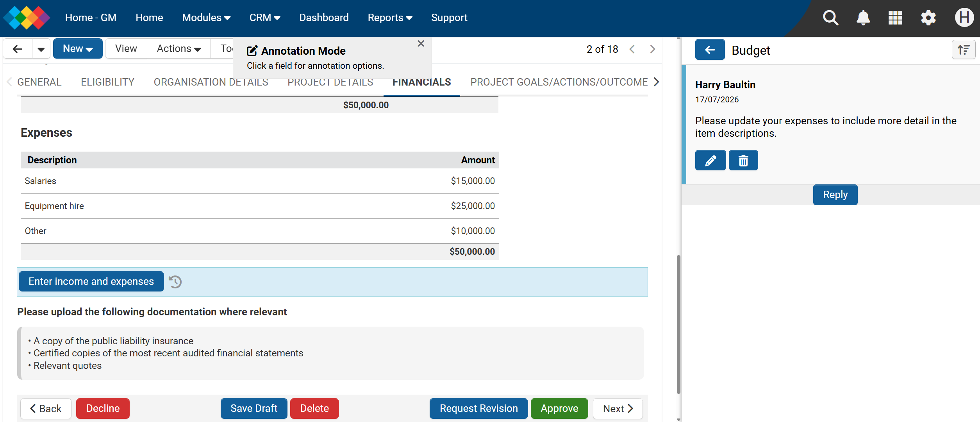Viewport: 980px width, 422px height.
Task: Go to previous record arrow
Action: point(632,49)
